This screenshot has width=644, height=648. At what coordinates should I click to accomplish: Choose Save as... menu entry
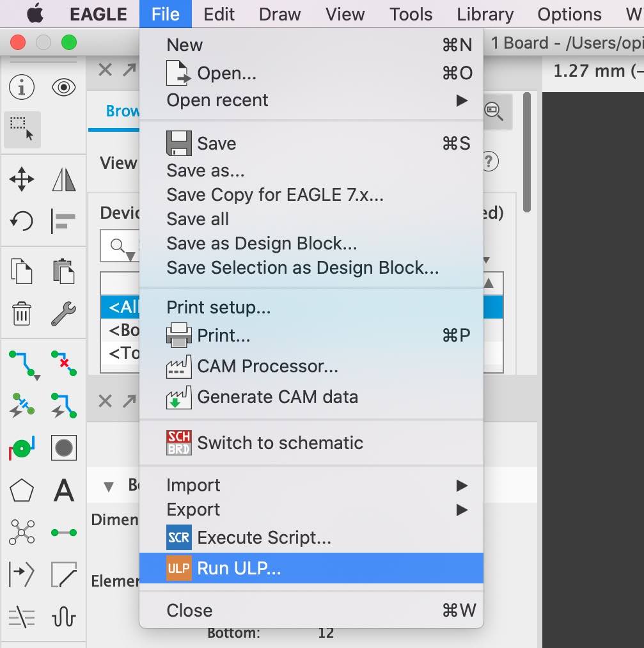(311, 171)
